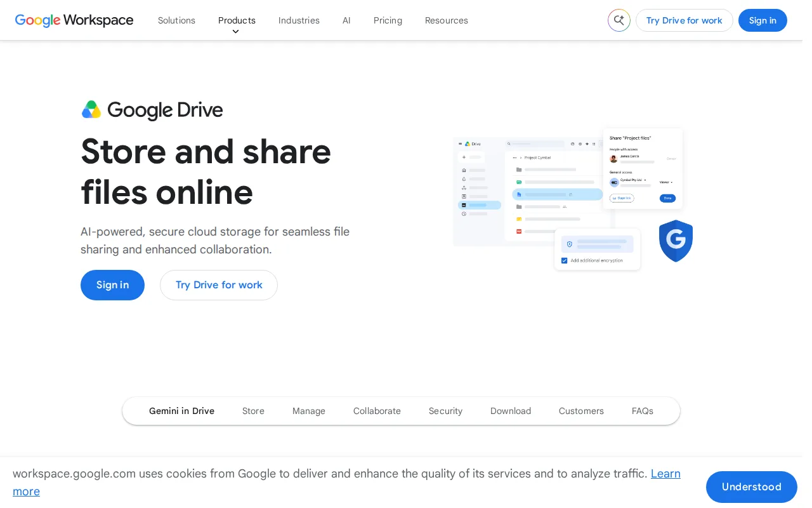The height and width of the screenshot is (508, 812).
Task: Click the header Sign in button
Action: (763, 20)
